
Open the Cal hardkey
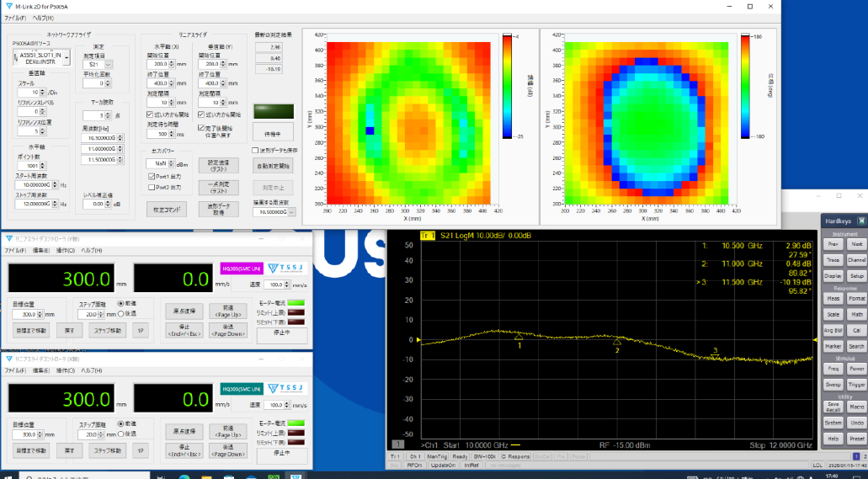[856, 330]
